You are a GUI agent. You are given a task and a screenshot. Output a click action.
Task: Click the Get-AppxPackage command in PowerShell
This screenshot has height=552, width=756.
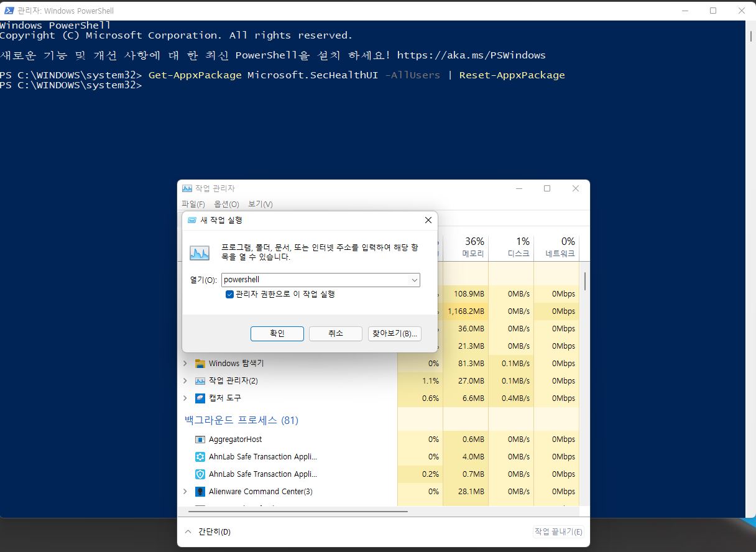pos(195,75)
